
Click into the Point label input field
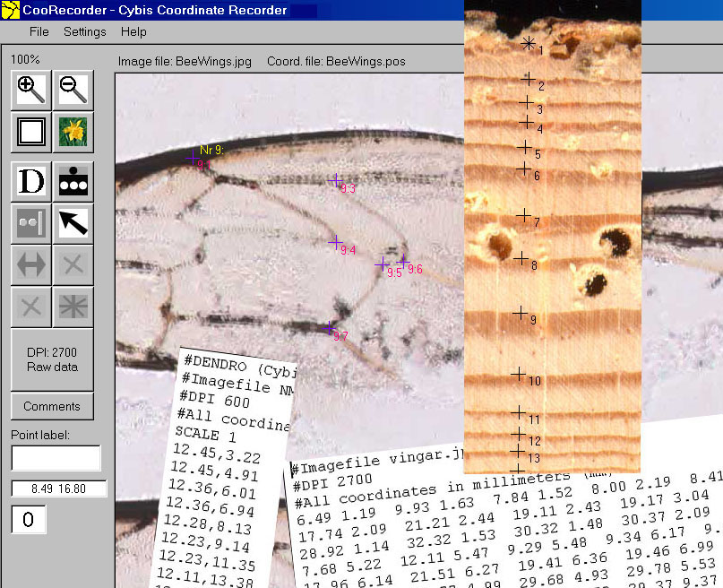(56, 458)
